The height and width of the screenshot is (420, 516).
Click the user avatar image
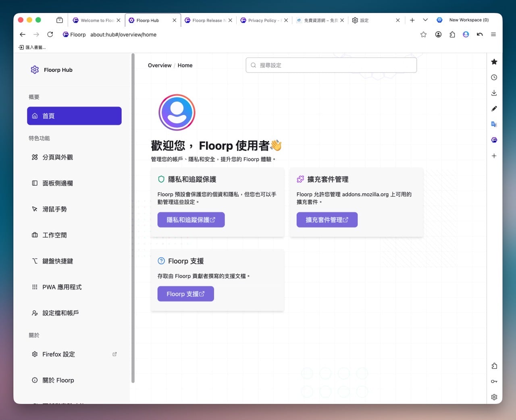coord(177,112)
